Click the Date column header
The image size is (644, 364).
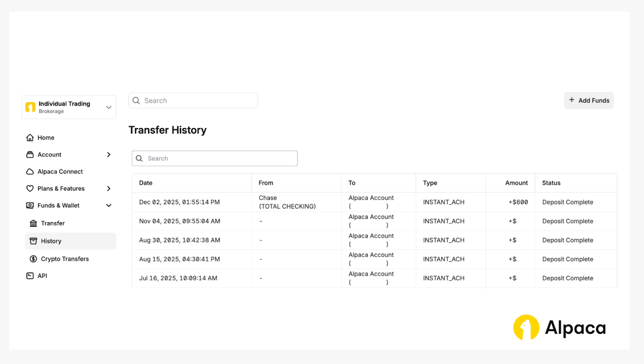point(146,183)
